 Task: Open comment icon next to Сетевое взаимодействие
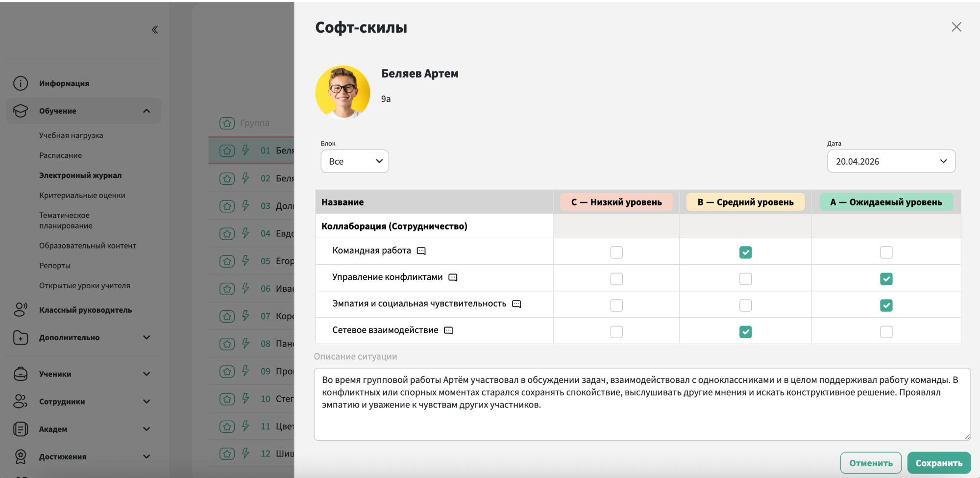click(x=448, y=330)
